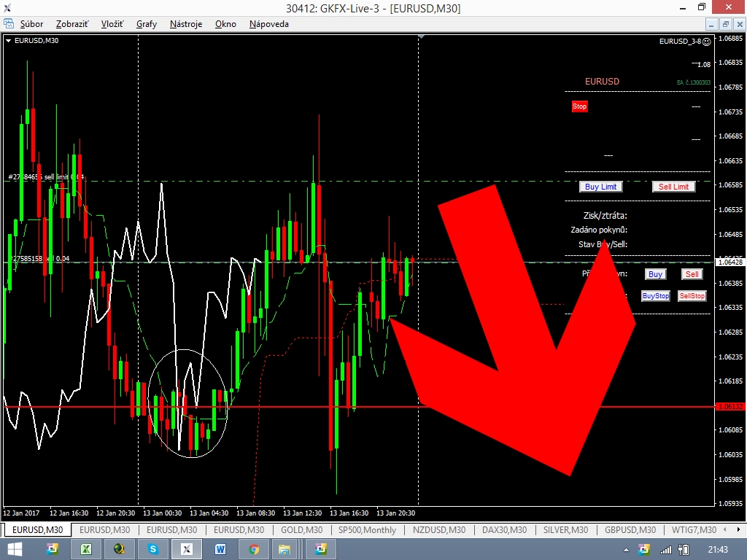The image size is (747, 560).
Task: Select the sell limit order label #27584655
Action: click(x=46, y=177)
